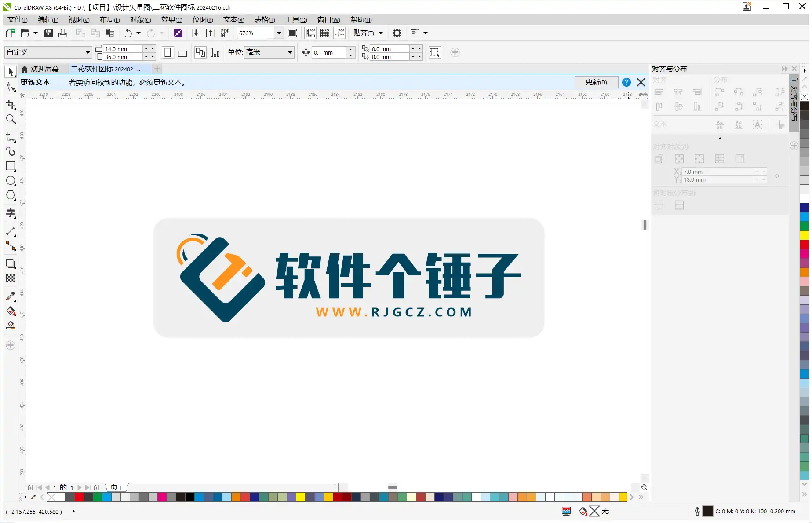
Task: Add a new document tab
Action: click(157, 69)
